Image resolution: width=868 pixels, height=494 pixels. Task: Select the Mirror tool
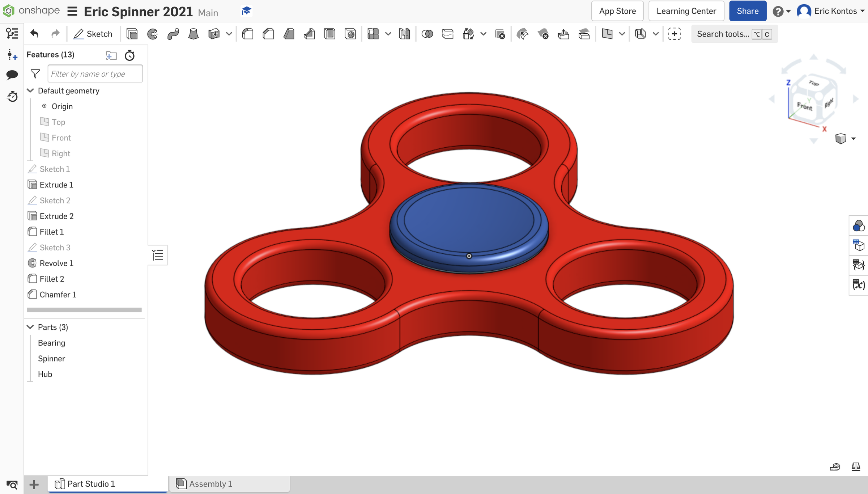coord(404,34)
